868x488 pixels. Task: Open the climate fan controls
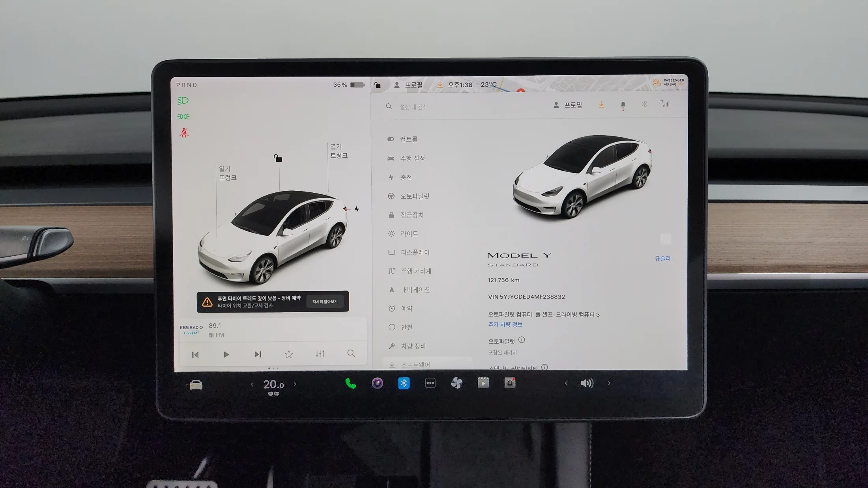pos(456,383)
